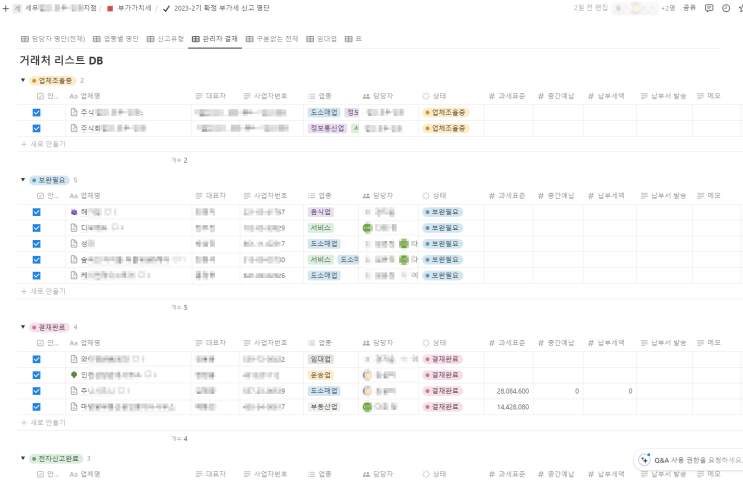Open the red 부가가치세 breadcrumb page
This screenshot has width=743, height=481.
130,8
